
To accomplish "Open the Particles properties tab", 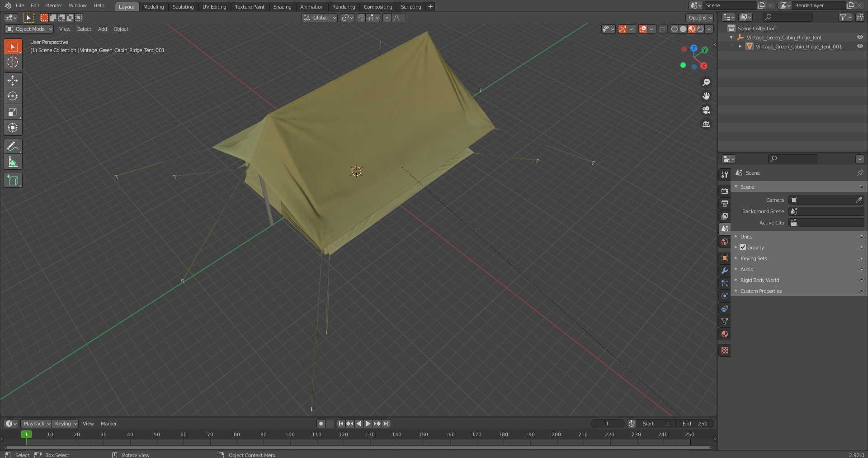I will click(725, 283).
